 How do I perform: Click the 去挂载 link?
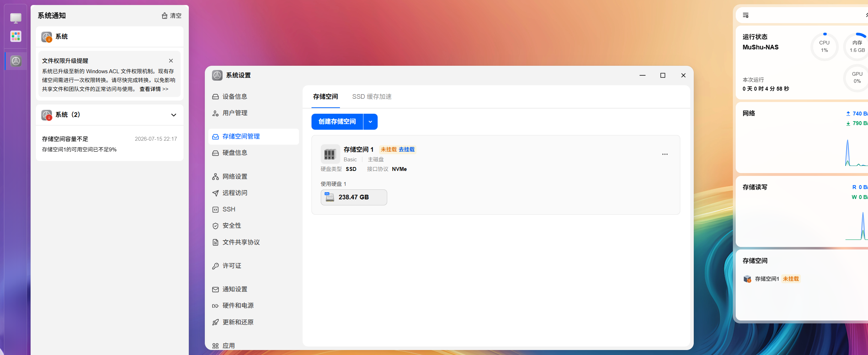point(406,150)
